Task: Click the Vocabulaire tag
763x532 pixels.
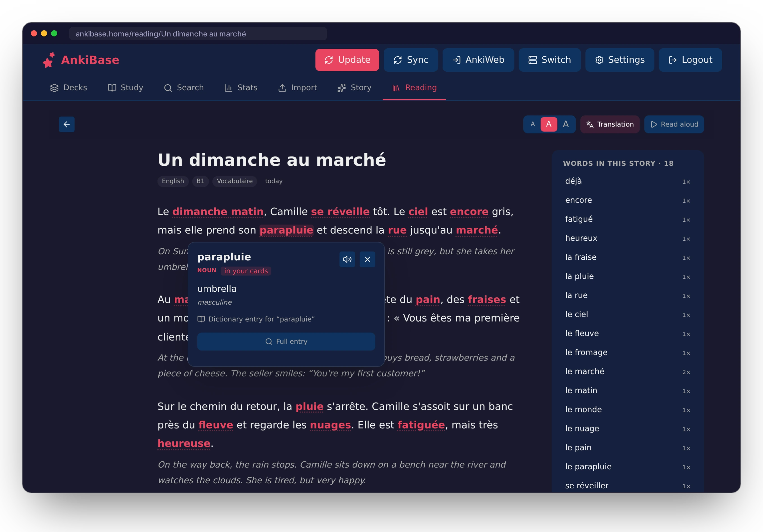Action: tap(235, 181)
